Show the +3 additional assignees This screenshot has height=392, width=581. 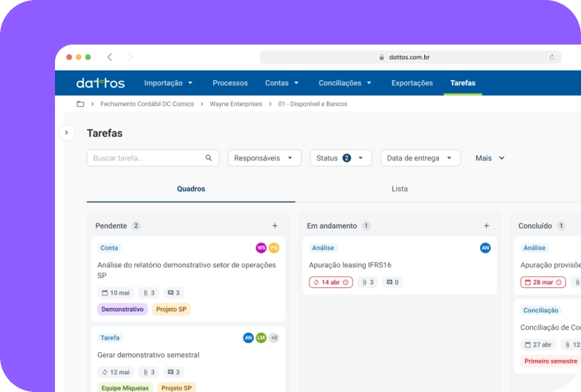[274, 338]
